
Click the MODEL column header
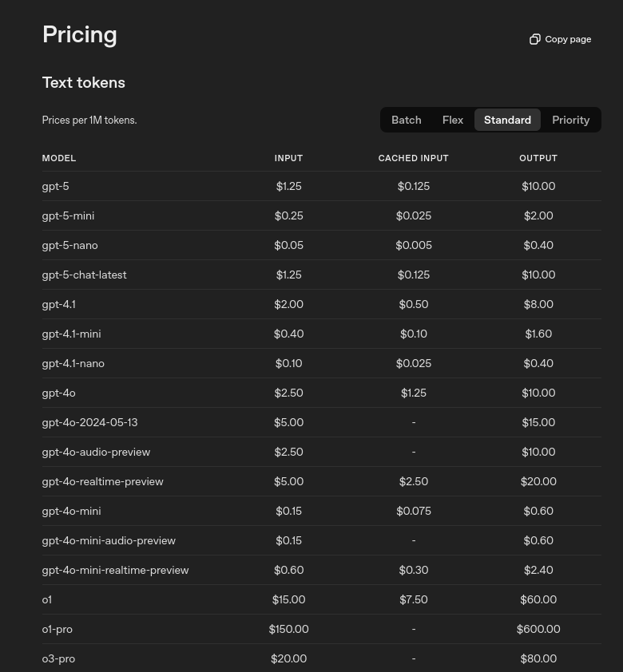59,158
